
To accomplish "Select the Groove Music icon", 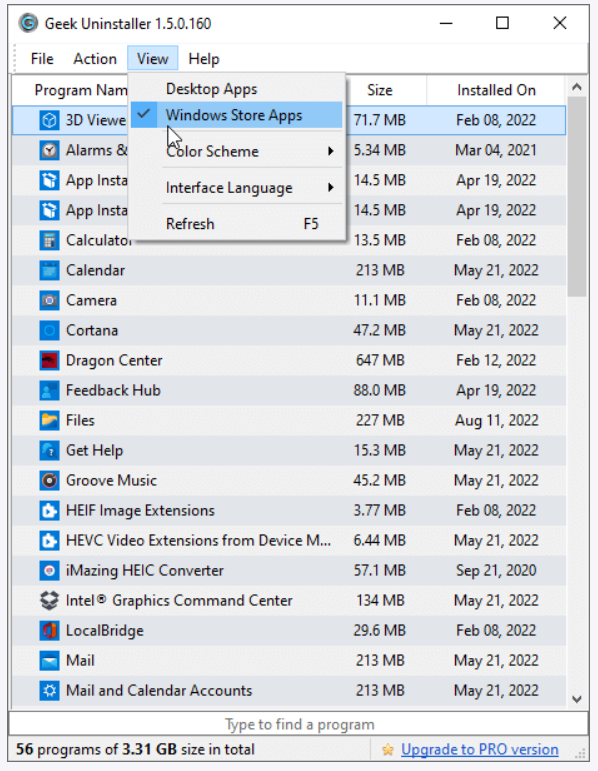I will pos(49,480).
